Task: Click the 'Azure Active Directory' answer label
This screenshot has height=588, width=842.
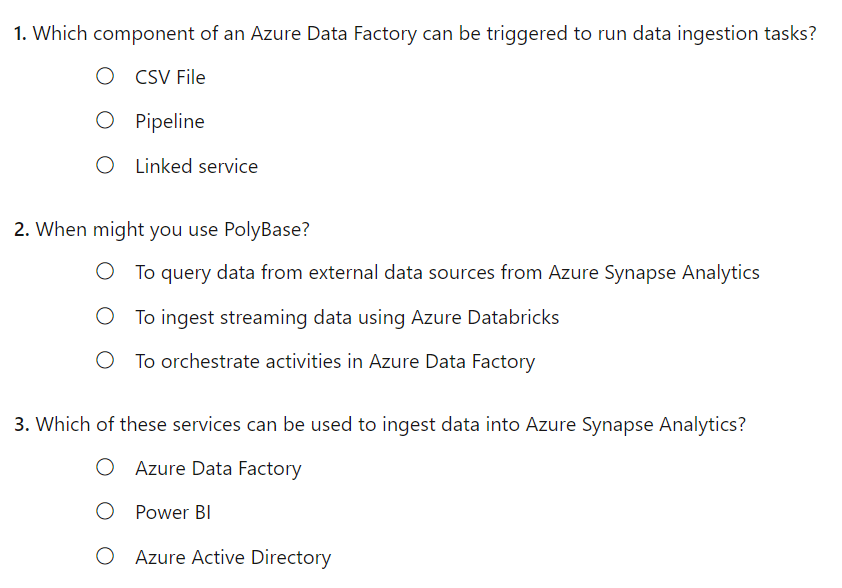Action: [x=233, y=558]
